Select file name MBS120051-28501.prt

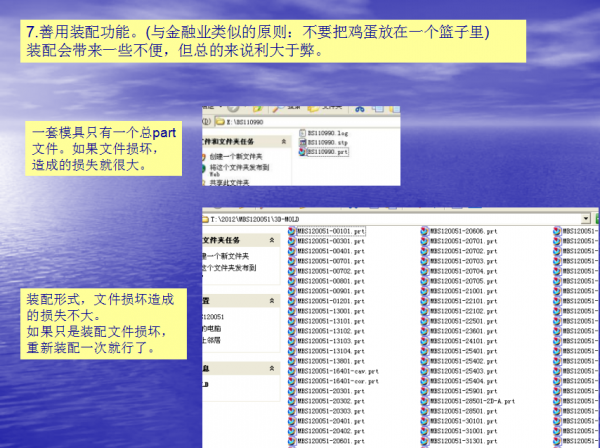[x=464, y=411]
